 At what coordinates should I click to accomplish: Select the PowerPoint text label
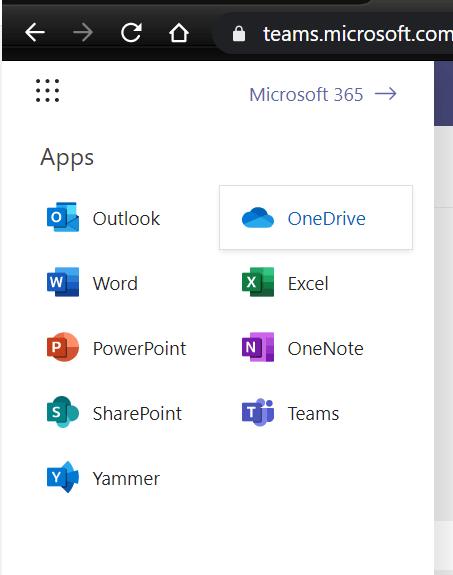click(139, 348)
